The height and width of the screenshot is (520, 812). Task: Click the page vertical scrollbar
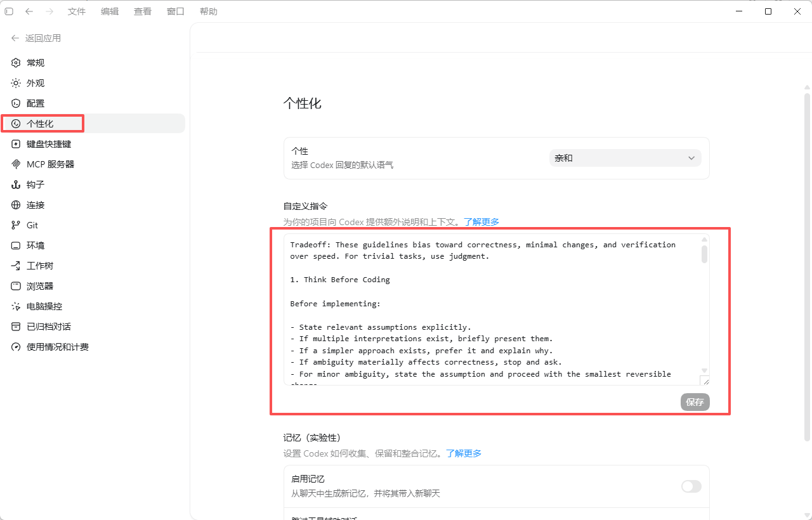pos(807,266)
